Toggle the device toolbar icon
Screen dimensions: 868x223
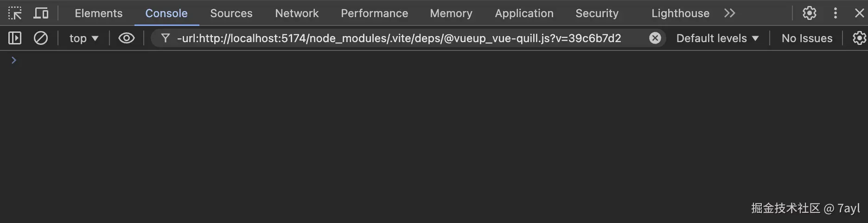pyautogui.click(x=41, y=13)
